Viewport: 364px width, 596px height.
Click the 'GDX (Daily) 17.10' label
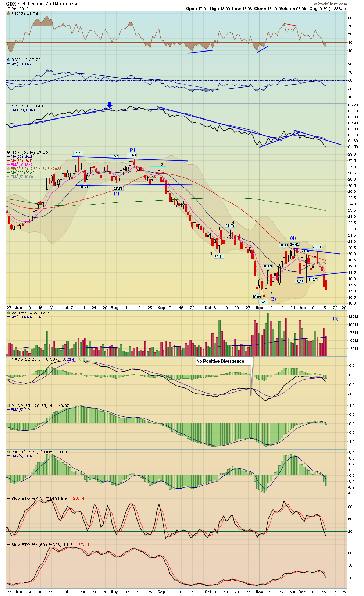tap(30, 152)
